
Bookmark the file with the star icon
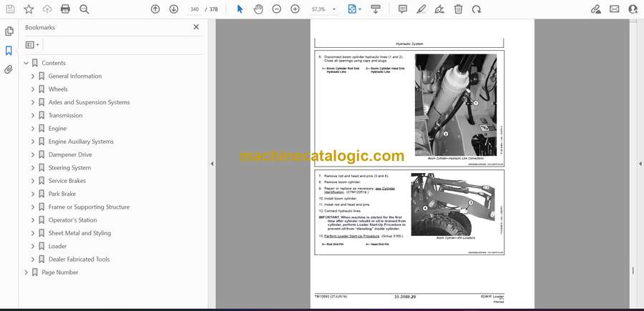tap(29, 9)
